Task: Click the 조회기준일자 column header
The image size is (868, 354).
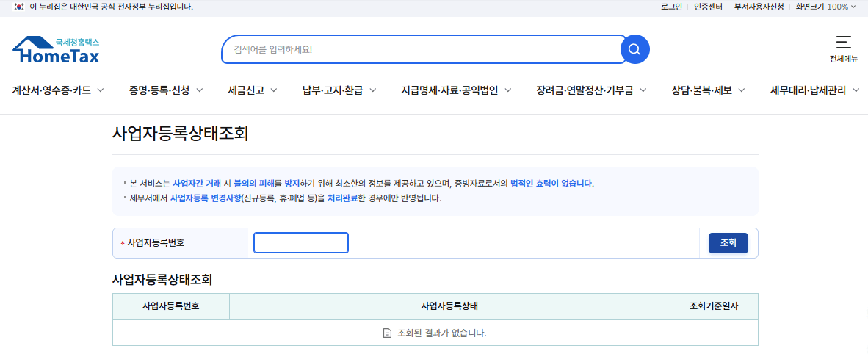Action: point(714,306)
